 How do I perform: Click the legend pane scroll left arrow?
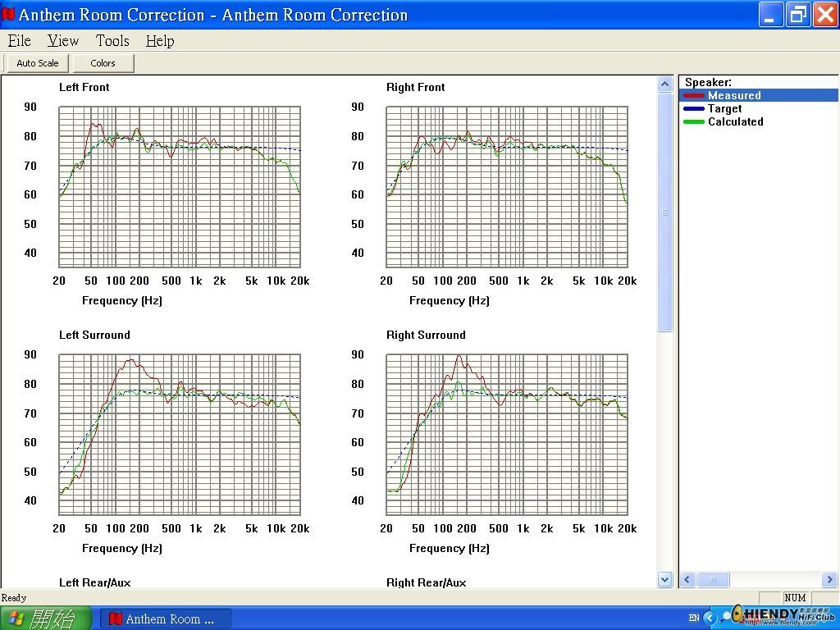687,580
